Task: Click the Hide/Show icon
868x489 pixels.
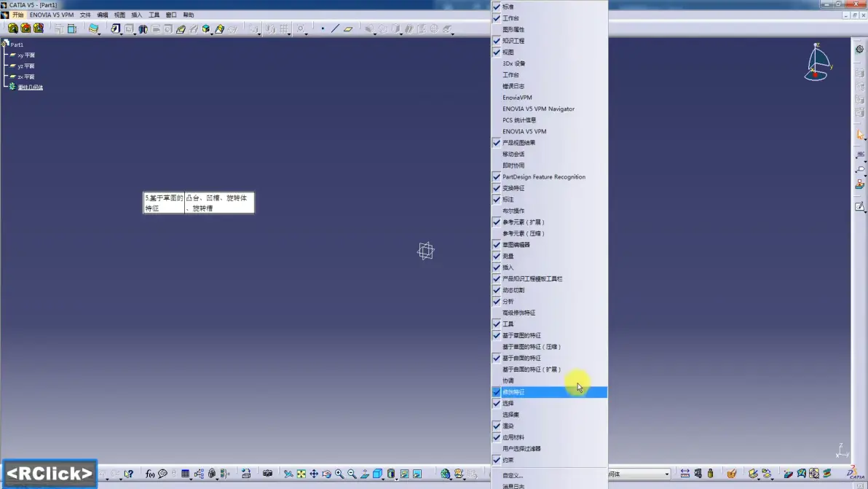Action: point(405,474)
